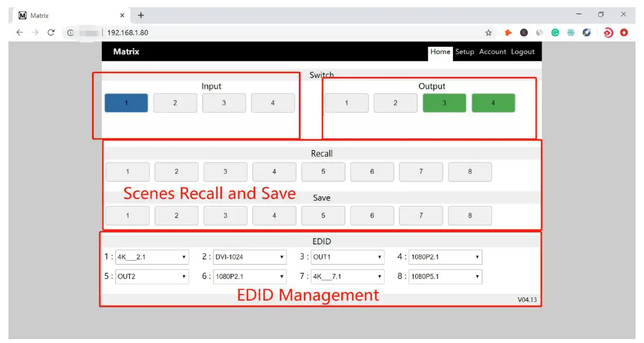Select Input 2 in the Switch panel

176,103
